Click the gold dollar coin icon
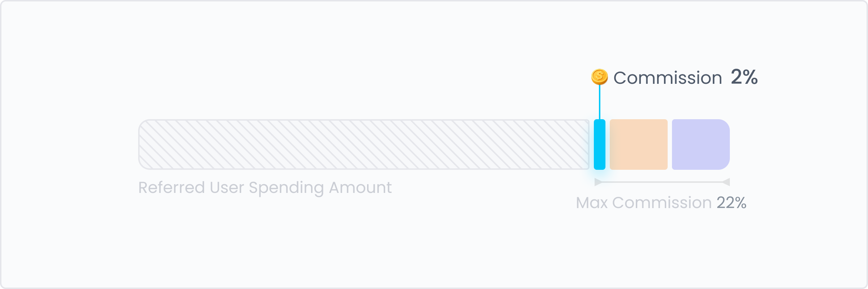 (x=599, y=77)
